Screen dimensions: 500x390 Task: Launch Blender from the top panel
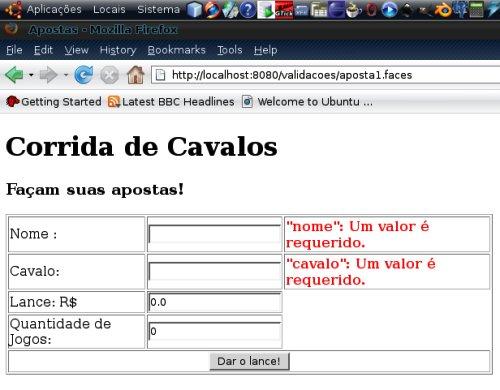(x=442, y=9)
